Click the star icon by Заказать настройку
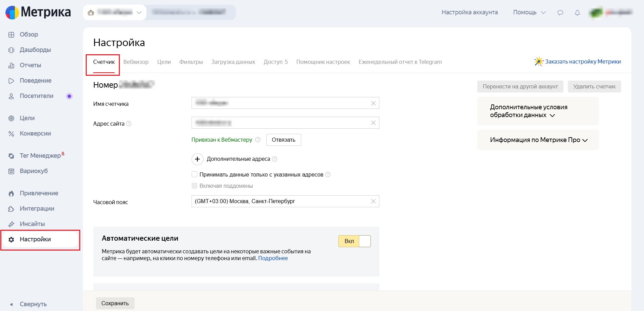The image size is (644, 311). click(x=538, y=61)
